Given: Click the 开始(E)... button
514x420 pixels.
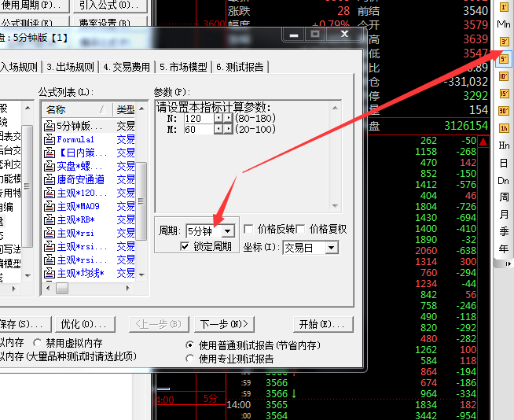Looking at the screenshot, I should click(x=323, y=324).
